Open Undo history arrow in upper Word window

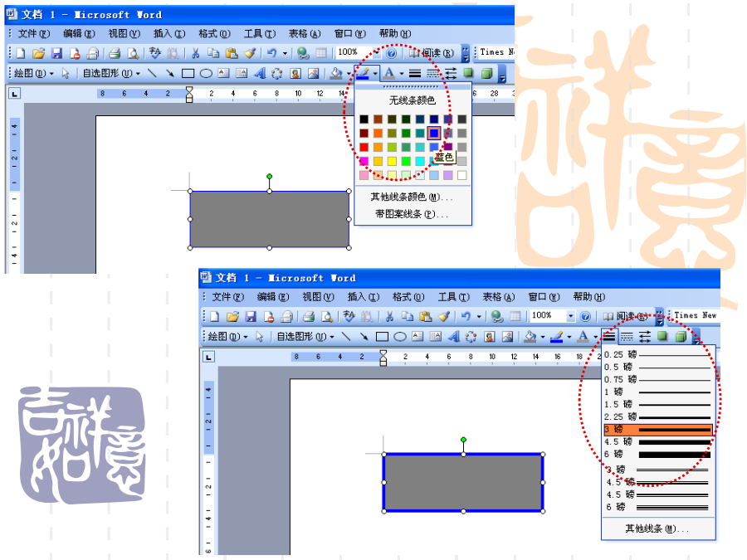pyautogui.click(x=285, y=53)
